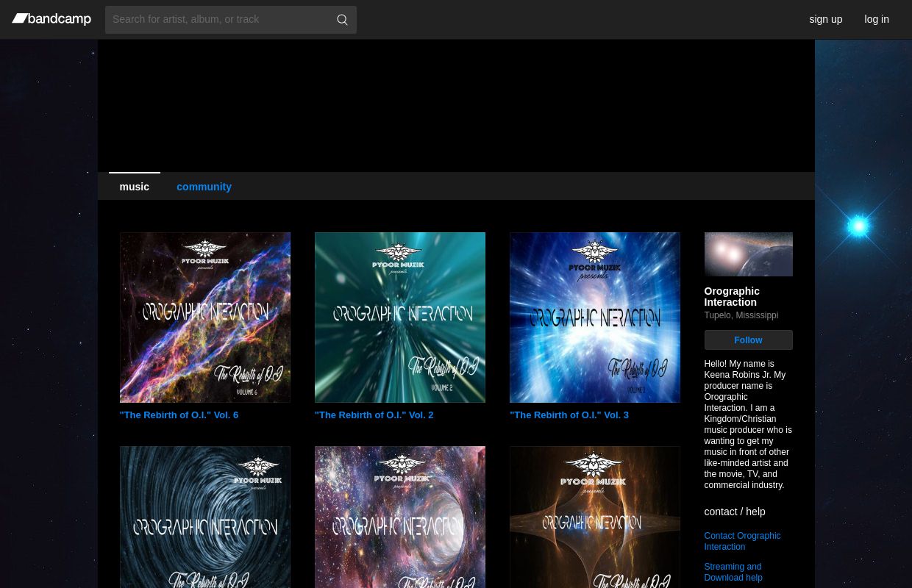
Task: Open the Rebirth of O.I. Vol. 2 album cover
Action: click(399, 318)
